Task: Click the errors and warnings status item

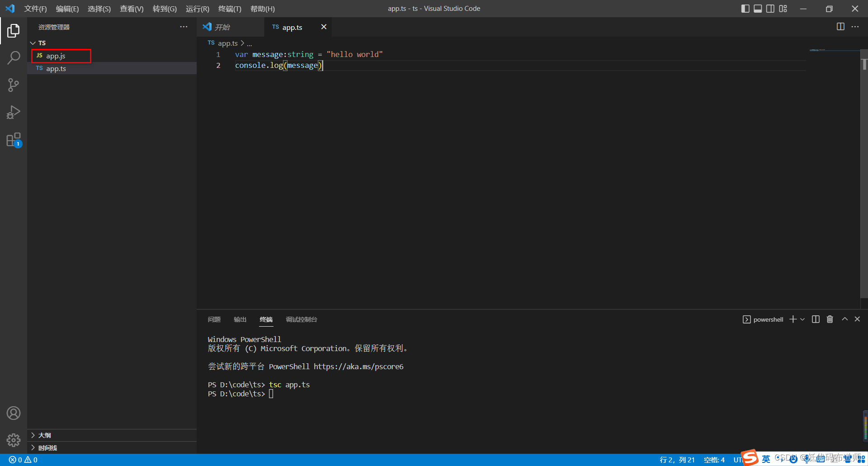Action: pyautogui.click(x=23, y=460)
